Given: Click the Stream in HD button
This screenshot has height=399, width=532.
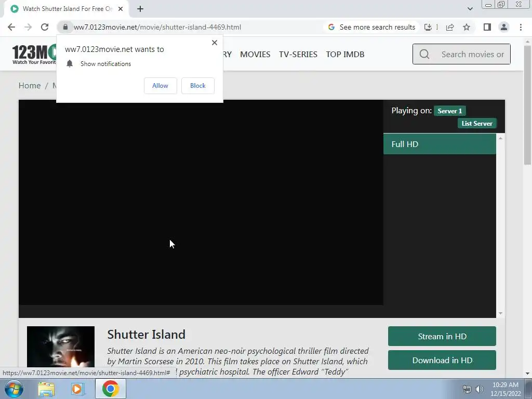Looking at the screenshot, I should tap(442, 336).
